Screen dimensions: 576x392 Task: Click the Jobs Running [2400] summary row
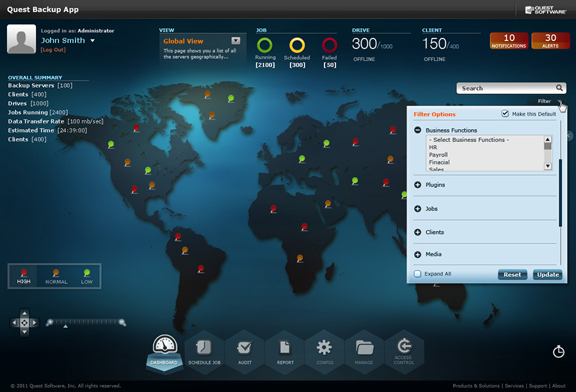pyautogui.click(x=38, y=113)
